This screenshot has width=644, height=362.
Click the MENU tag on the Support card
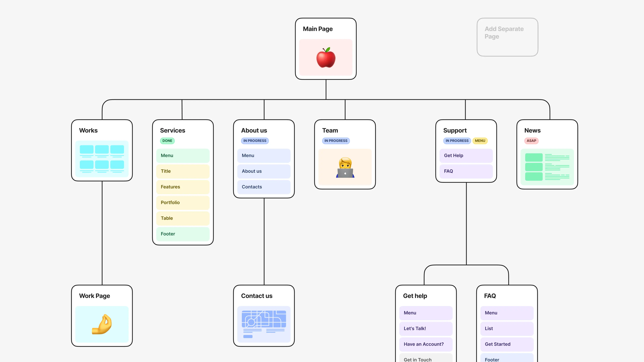480,141
